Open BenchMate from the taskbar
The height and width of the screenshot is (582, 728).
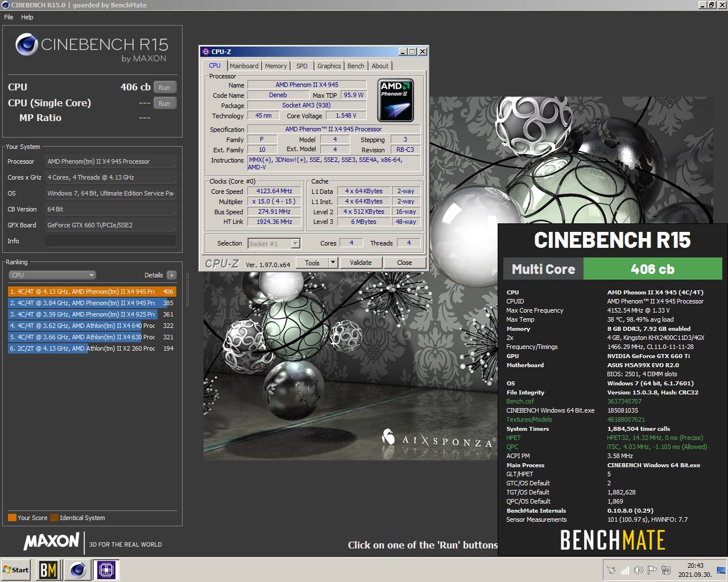pyautogui.click(x=48, y=569)
